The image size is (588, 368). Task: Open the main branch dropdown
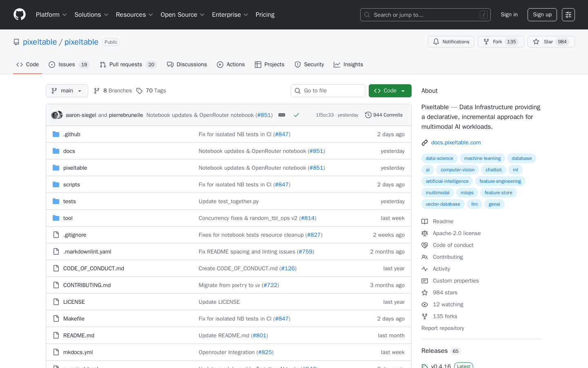click(x=67, y=90)
